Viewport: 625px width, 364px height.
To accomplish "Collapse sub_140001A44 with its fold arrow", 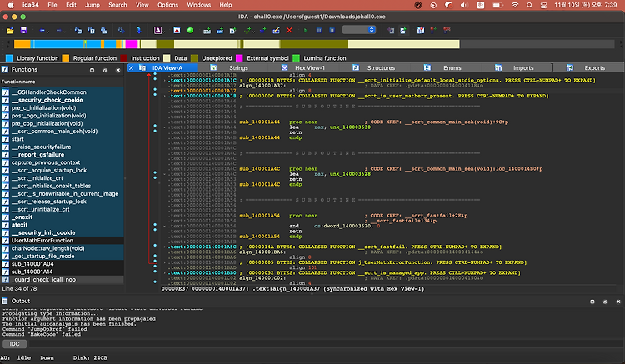I will tap(165, 127).
